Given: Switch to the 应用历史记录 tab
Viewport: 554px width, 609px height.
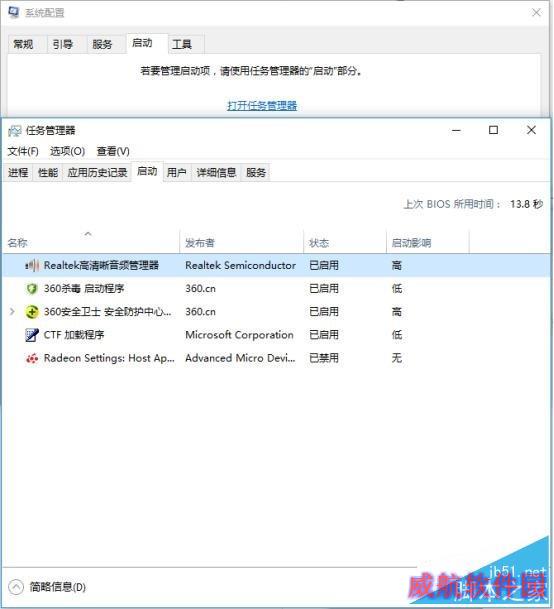Looking at the screenshot, I should [97, 172].
